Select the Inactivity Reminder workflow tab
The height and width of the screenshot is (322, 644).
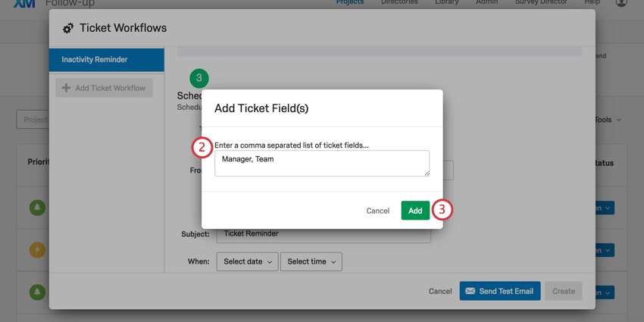[107, 60]
